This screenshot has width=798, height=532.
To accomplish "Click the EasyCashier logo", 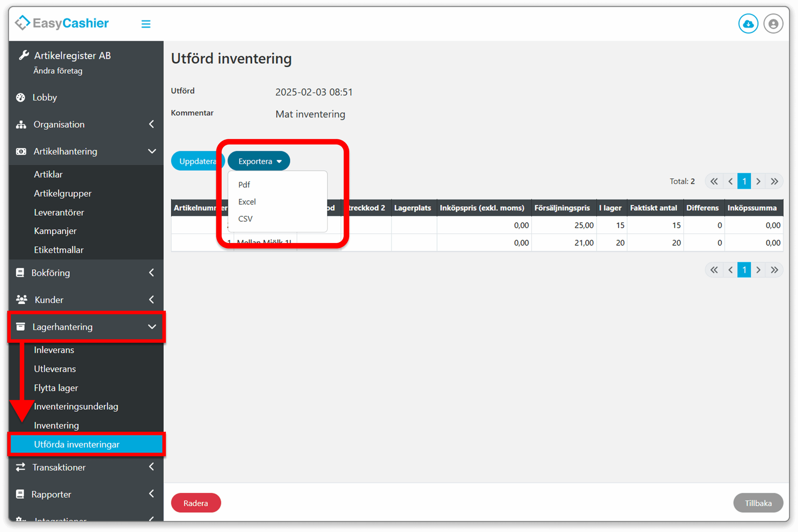I will coord(62,23).
